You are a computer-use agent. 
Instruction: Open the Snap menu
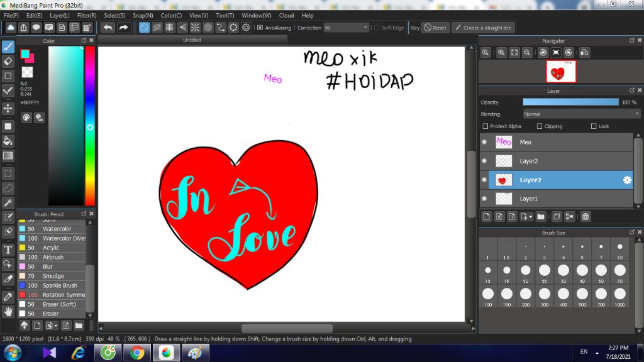(143, 15)
